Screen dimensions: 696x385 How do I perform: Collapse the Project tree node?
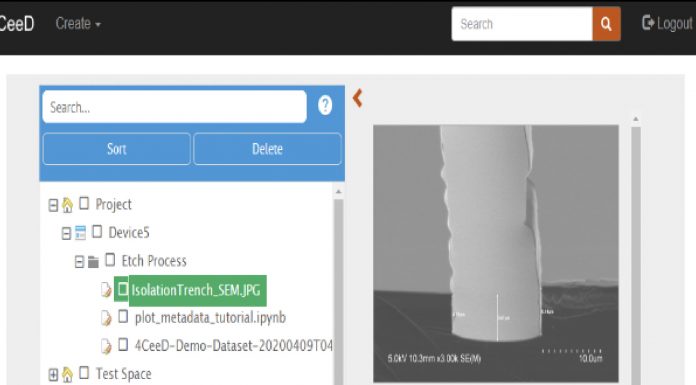[x=53, y=205]
